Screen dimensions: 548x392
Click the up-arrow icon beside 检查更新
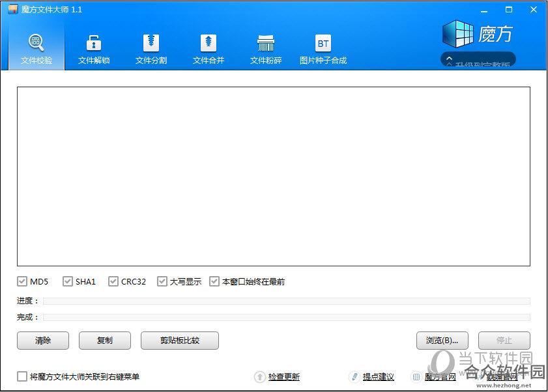pyautogui.click(x=260, y=376)
